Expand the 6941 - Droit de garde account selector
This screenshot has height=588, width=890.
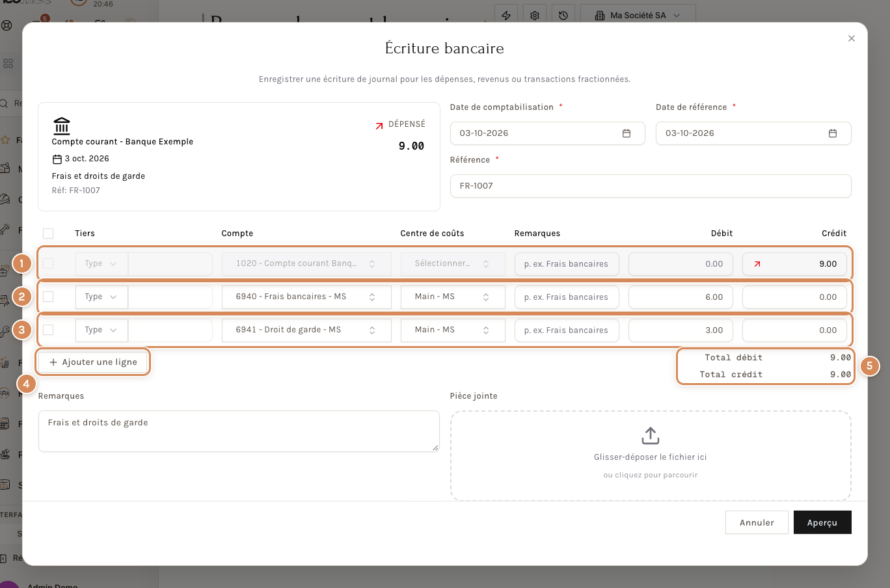(306, 330)
